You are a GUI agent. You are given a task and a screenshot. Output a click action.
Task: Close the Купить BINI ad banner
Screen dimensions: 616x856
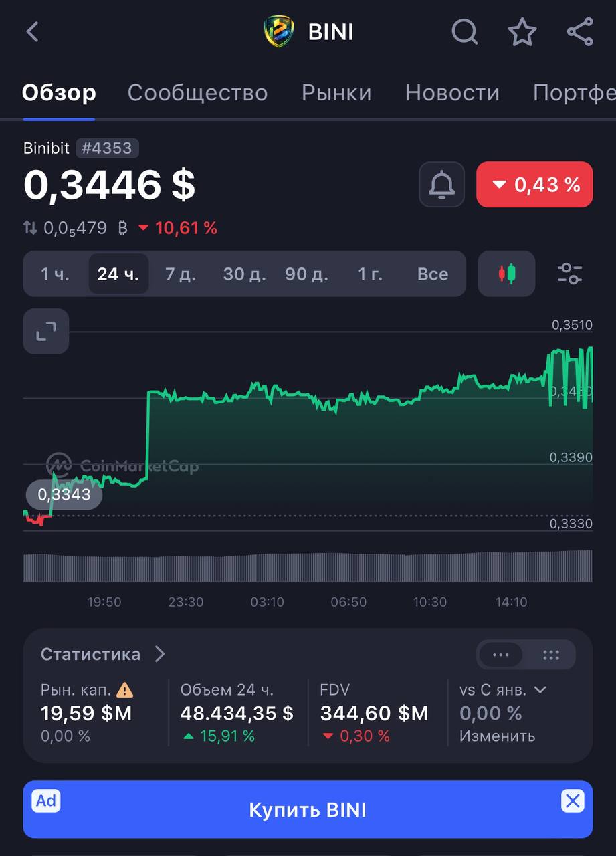[573, 800]
